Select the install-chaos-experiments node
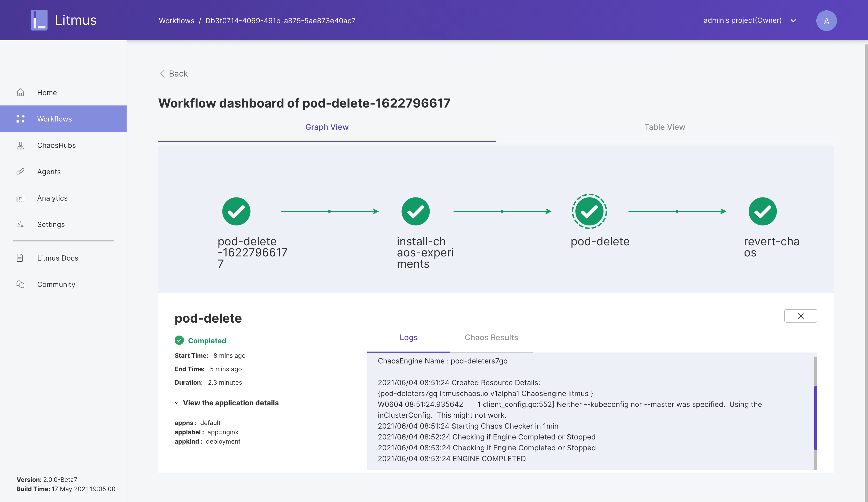 click(415, 211)
